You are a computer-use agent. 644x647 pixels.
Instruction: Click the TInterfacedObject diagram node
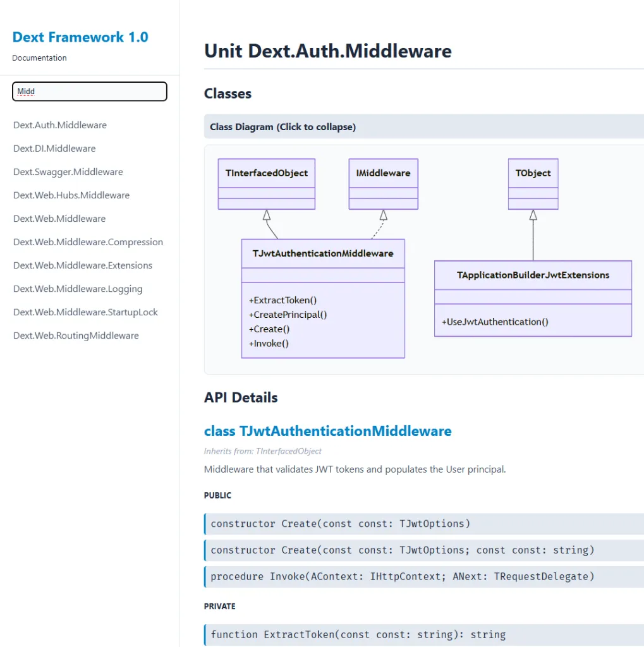point(265,172)
